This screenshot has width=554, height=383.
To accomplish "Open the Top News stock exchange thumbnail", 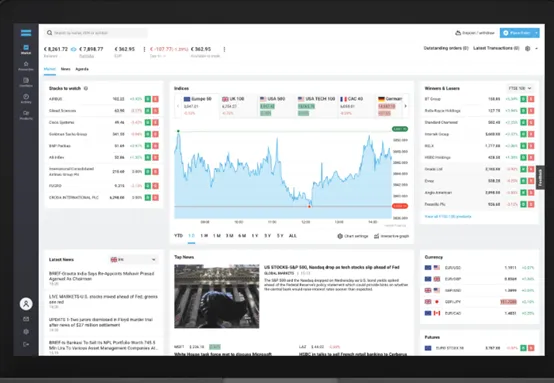I will (x=217, y=296).
